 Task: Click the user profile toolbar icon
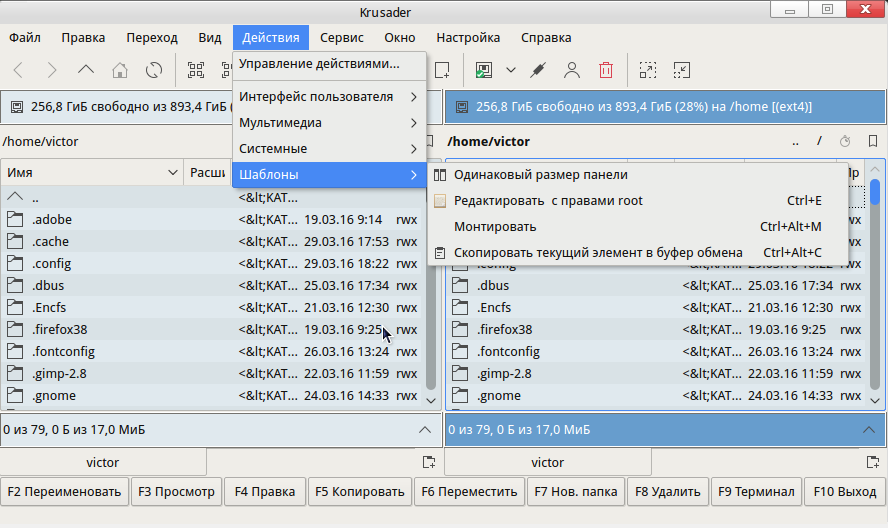tap(571, 70)
